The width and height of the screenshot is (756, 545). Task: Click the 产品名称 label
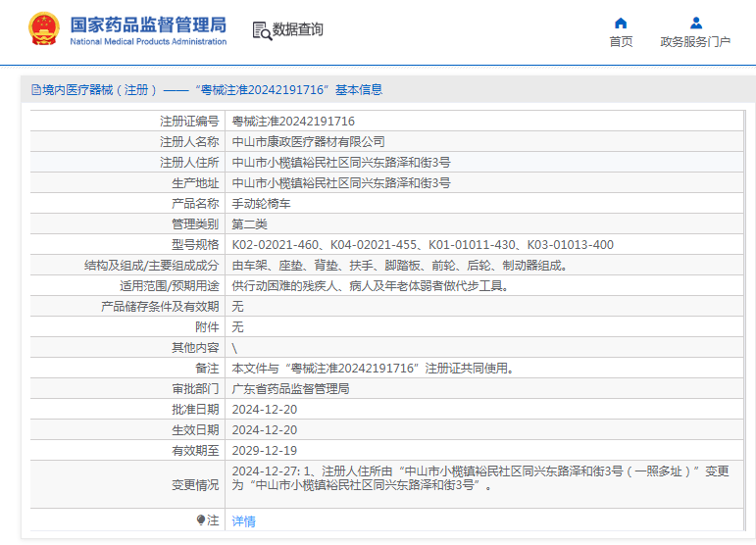click(x=195, y=203)
